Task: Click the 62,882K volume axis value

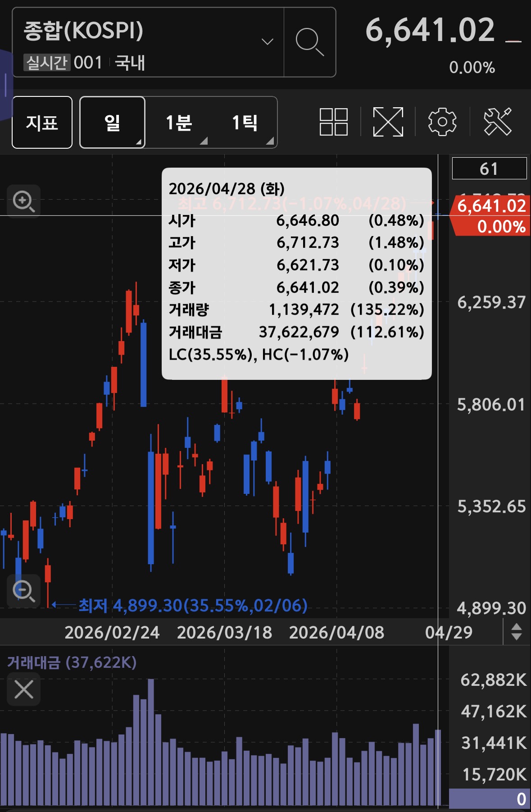Action: 494,680
